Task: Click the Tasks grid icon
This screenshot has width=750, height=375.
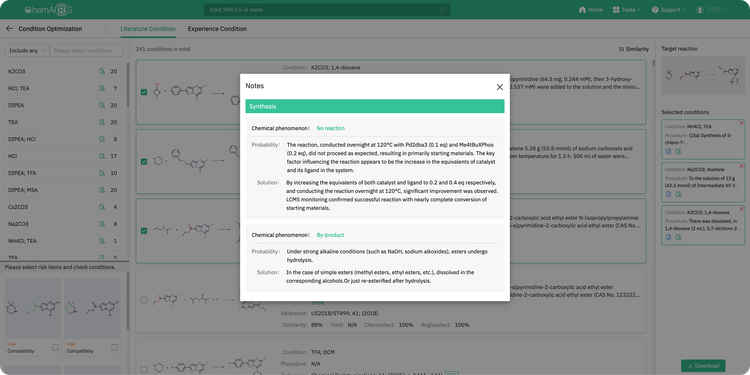Action: (616, 10)
